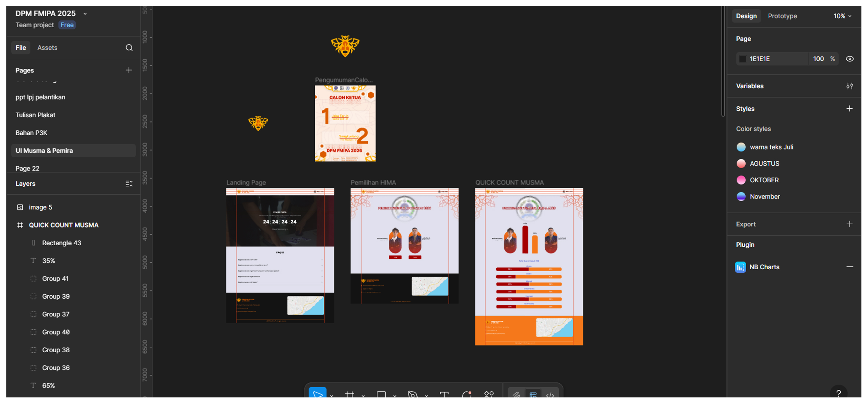The image size is (868, 404).
Task: Open the Comment tool
Action: click(467, 394)
